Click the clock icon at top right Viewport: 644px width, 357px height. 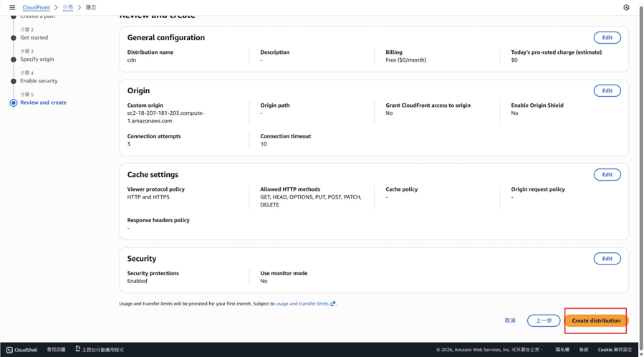[x=626, y=7]
